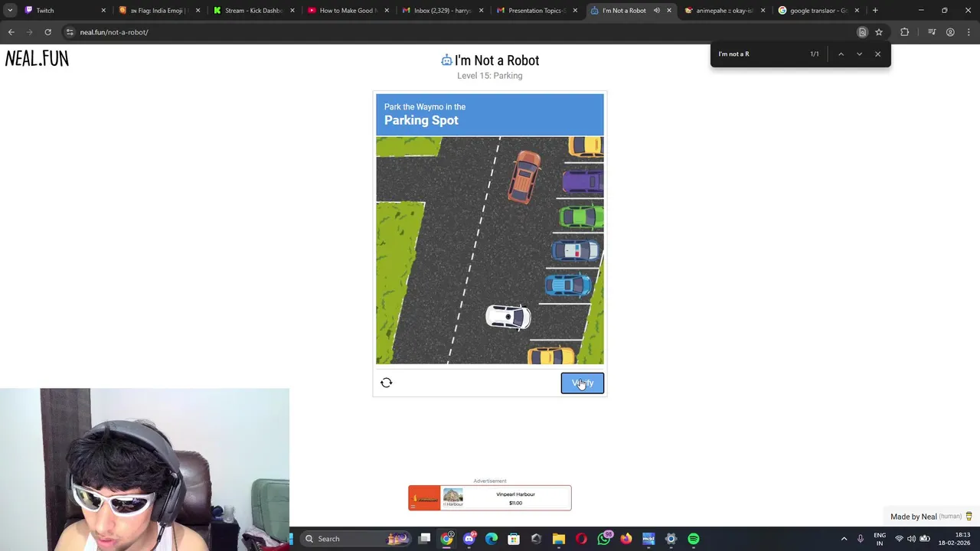Open the clock and date panel
This screenshot has height=551, width=980.
click(954, 539)
